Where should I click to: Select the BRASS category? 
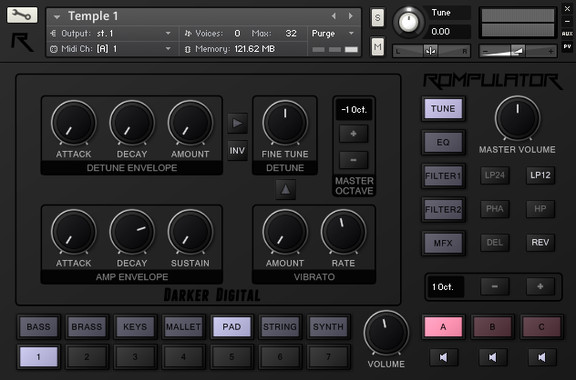coord(87,327)
